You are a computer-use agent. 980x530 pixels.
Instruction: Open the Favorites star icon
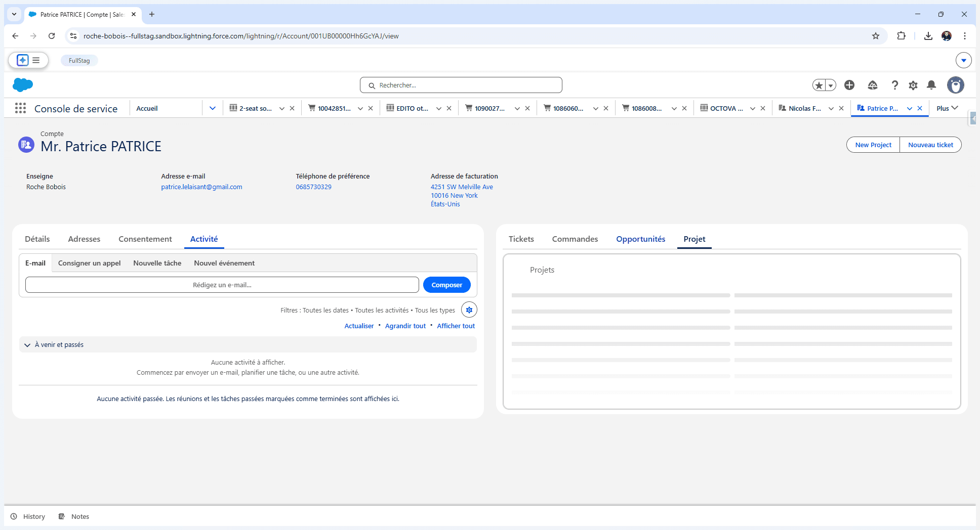[x=819, y=85]
